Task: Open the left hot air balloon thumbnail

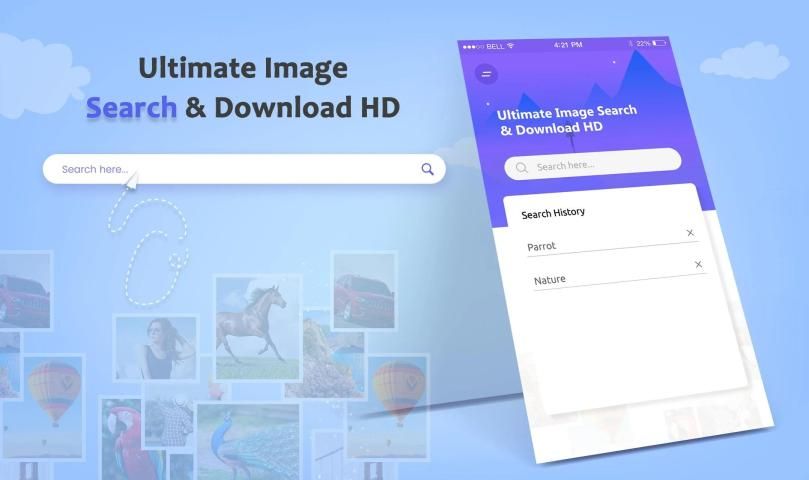Action: (53, 390)
